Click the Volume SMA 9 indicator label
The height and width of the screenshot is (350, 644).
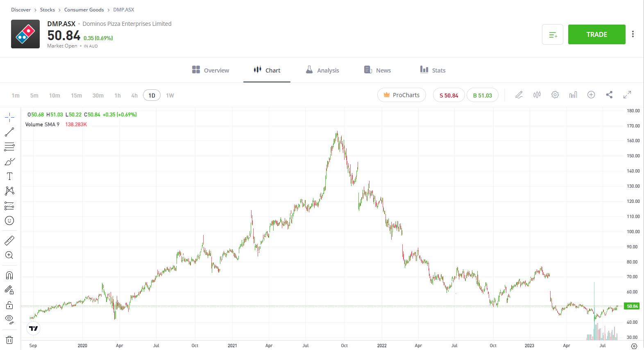tap(42, 124)
